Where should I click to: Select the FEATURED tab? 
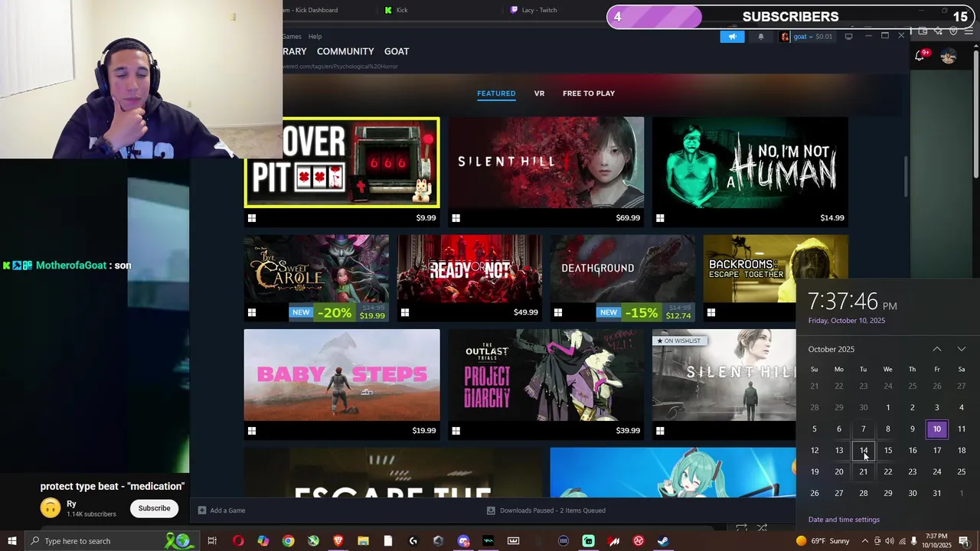[x=496, y=93]
